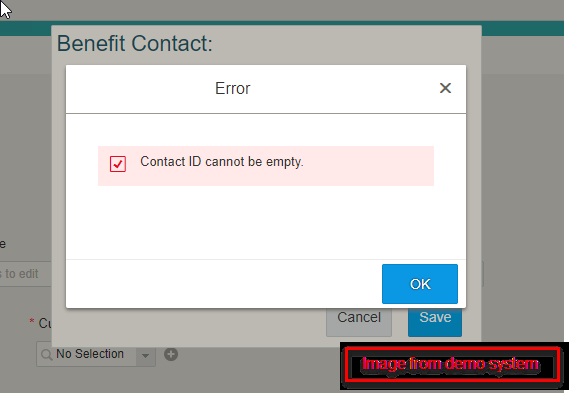Viewport: 569px width, 393px height.
Task: Click the truncated Cu field label
Action: click(45, 323)
